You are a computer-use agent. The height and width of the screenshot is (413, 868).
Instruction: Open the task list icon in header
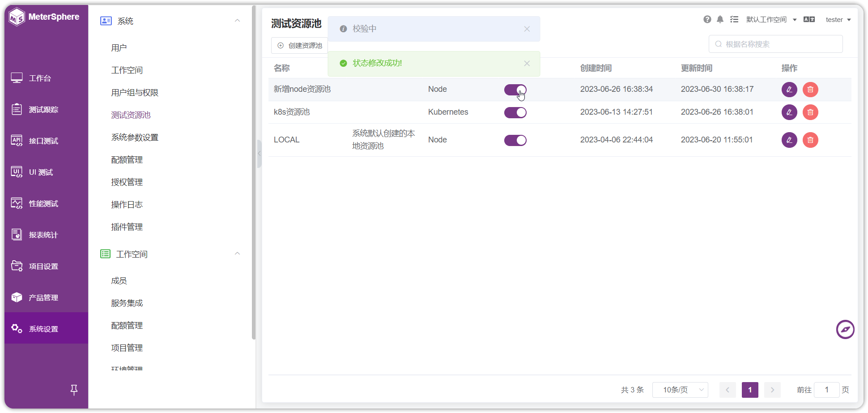(x=734, y=19)
